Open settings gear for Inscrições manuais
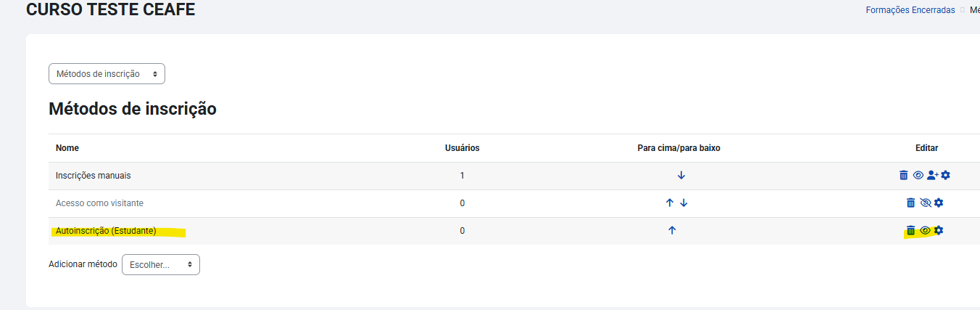The height and width of the screenshot is (310, 980). pyautogui.click(x=945, y=175)
